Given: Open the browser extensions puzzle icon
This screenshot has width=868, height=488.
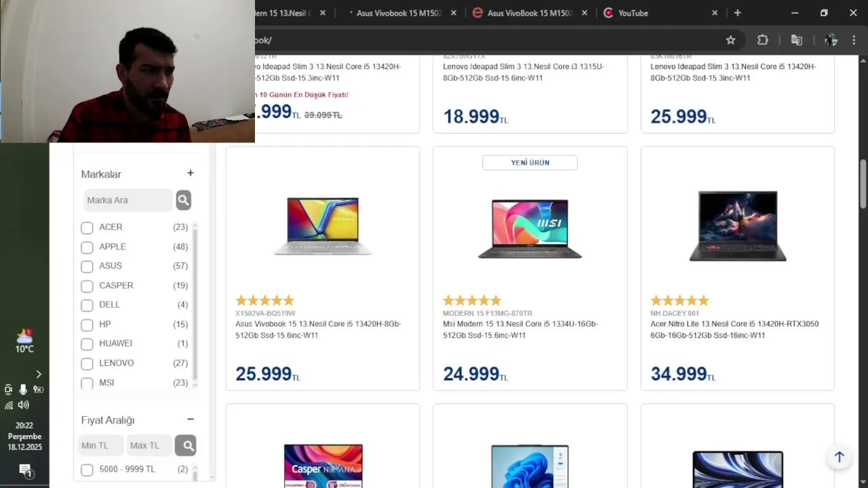Looking at the screenshot, I should [x=763, y=40].
